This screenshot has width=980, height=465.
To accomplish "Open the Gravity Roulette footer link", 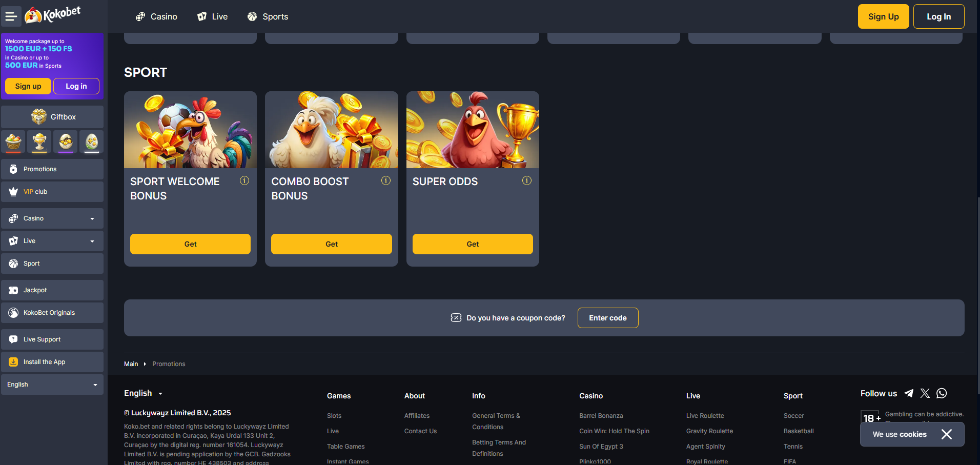I will click(x=710, y=431).
